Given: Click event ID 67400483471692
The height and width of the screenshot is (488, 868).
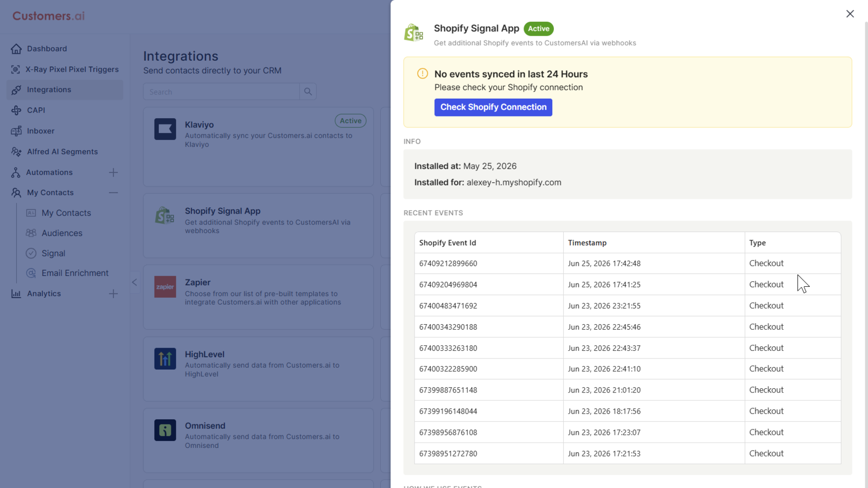Looking at the screenshot, I should coord(448,306).
